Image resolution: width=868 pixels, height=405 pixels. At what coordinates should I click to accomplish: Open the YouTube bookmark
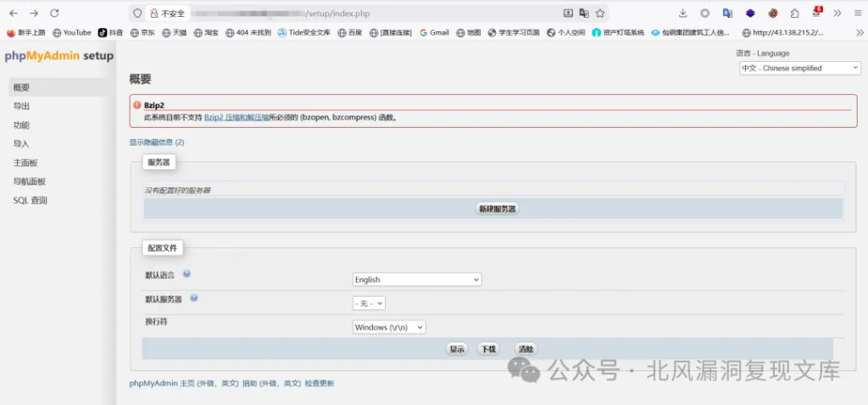71,33
